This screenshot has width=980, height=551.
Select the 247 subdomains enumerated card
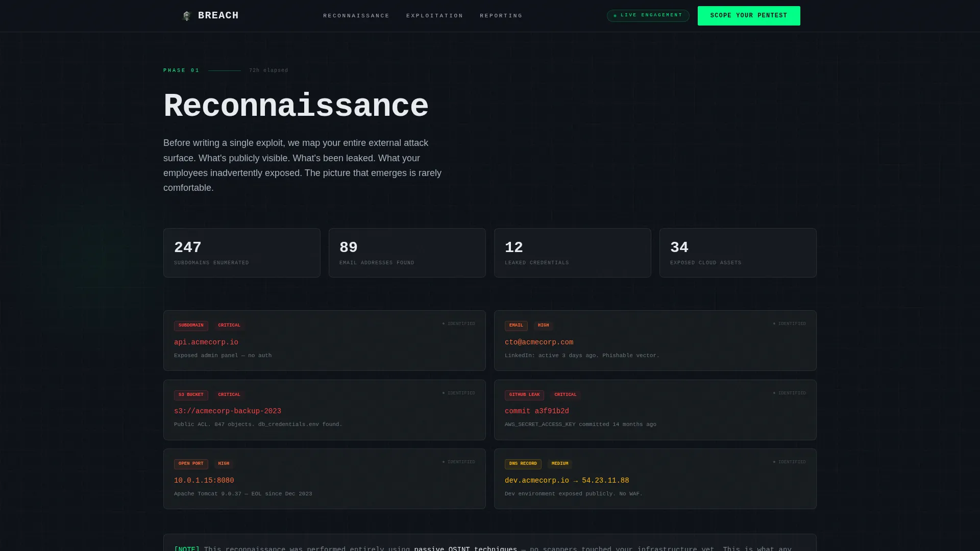(242, 253)
